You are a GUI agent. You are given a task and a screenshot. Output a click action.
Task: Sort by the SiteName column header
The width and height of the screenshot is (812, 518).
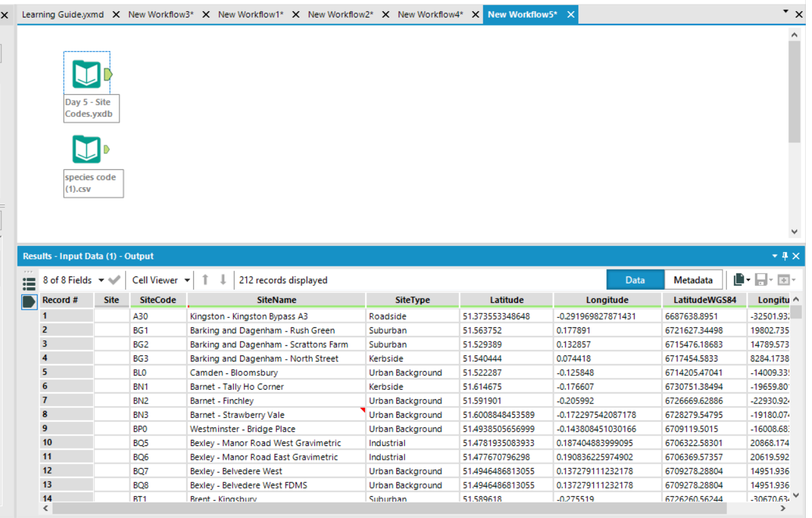pos(276,300)
